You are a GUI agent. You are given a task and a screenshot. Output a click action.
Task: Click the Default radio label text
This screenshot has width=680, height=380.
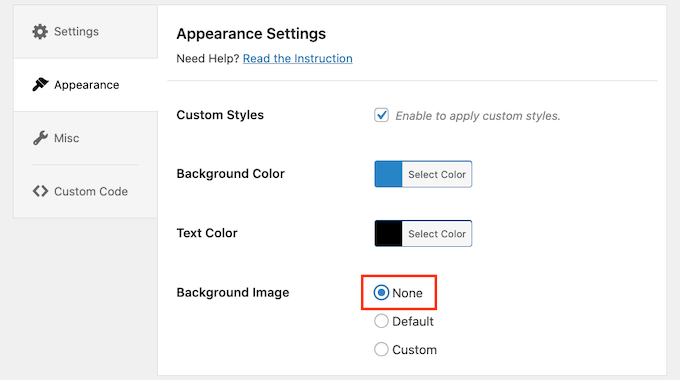412,321
